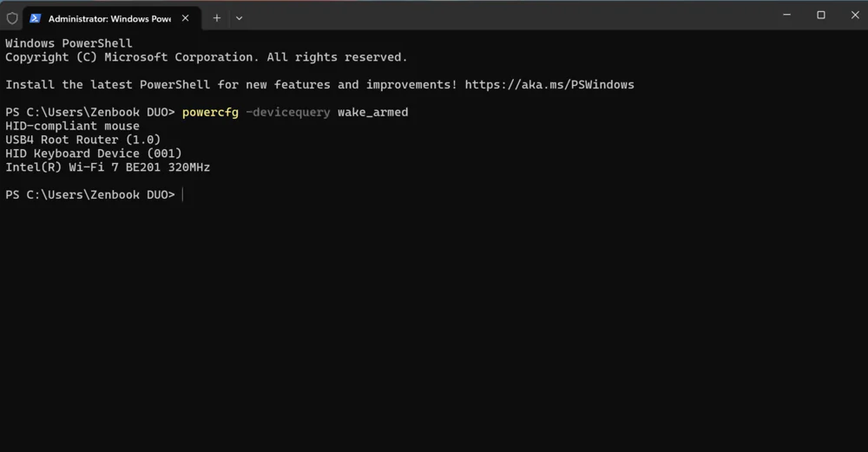Click the 'HID Keyboard Device (001)' line
868x452 pixels.
tap(94, 154)
